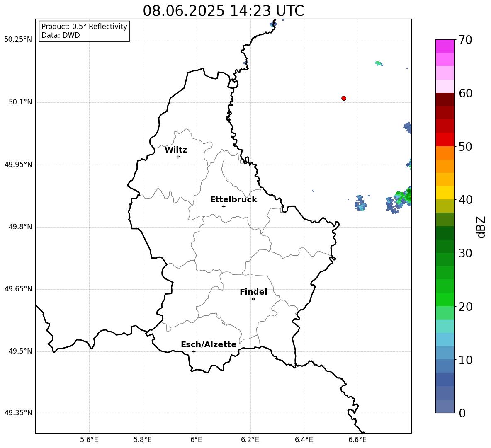
Task: Click the 5.8°E longitude label
Action: (x=143, y=440)
